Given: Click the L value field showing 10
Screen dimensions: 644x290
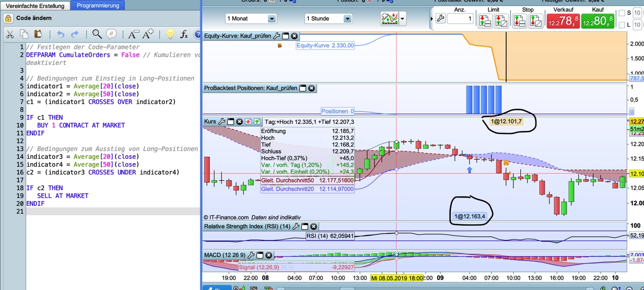Looking at the screenshot, I should 637,25.
